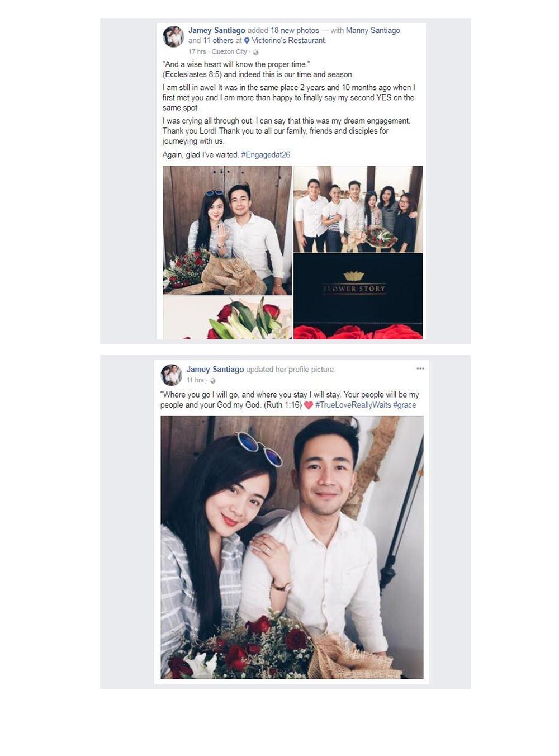Click the heart emoji in the Ruth quote
The width and height of the screenshot is (559, 756).
pyautogui.click(x=308, y=405)
